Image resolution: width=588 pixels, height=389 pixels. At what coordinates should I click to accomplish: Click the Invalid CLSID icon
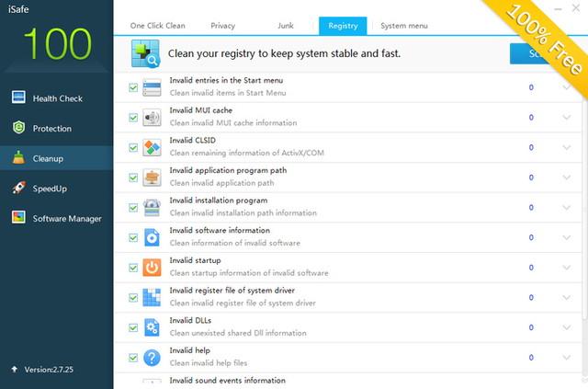coord(152,147)
